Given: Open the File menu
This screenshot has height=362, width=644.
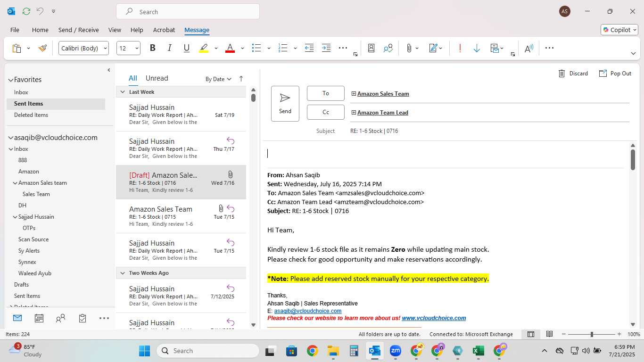Looking at the screenshot, I should click(x=15, y=30).
